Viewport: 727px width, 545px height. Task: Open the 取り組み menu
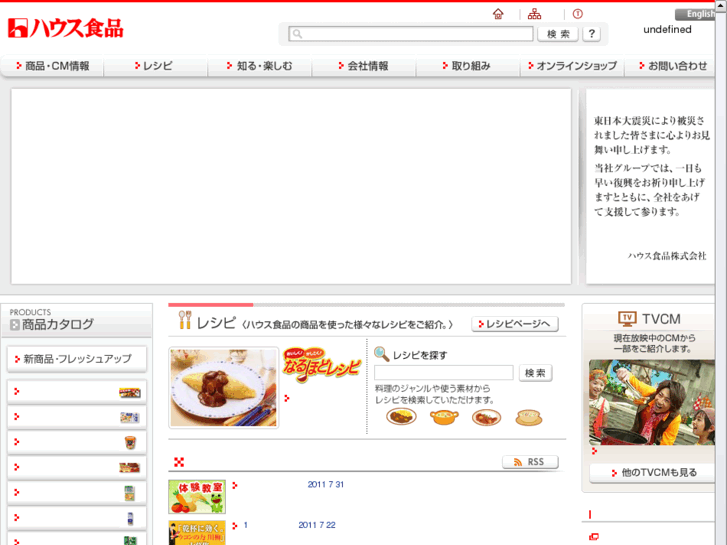click(468, 66)
